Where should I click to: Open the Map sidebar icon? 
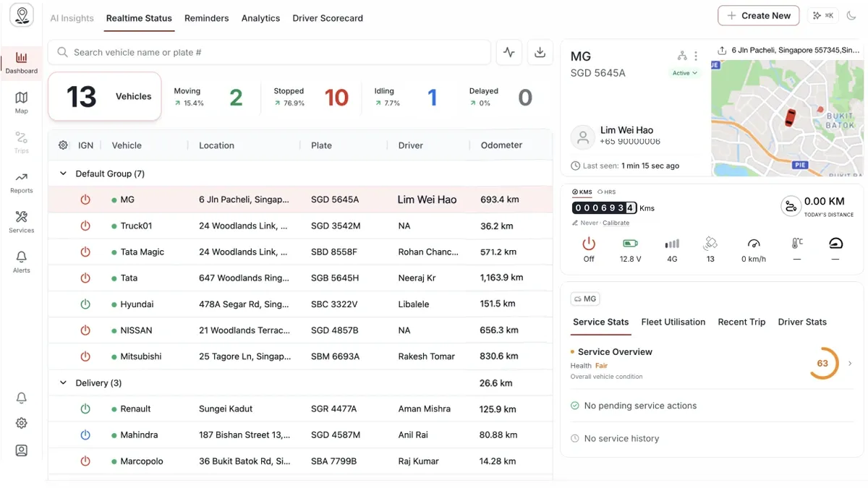point(21,102)
